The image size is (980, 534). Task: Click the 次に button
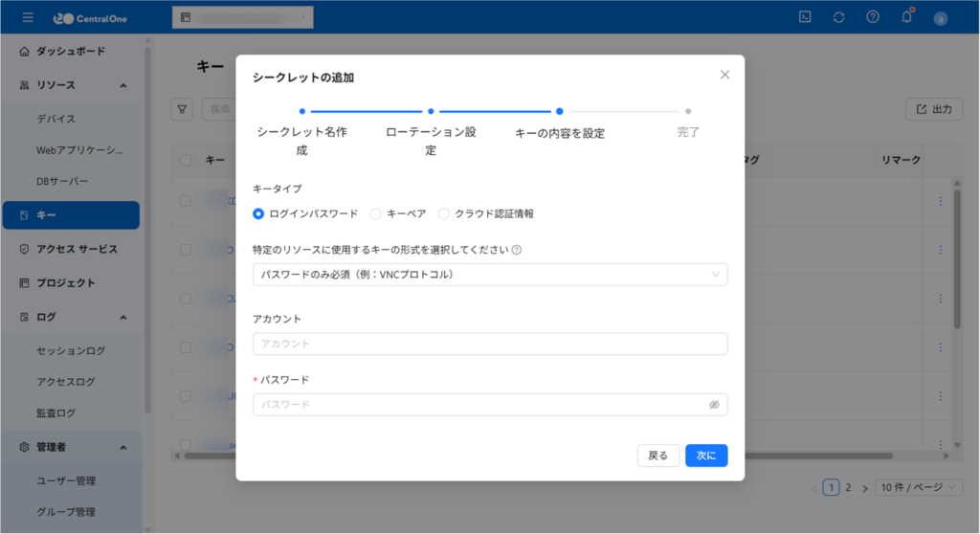tap(706, 456)
